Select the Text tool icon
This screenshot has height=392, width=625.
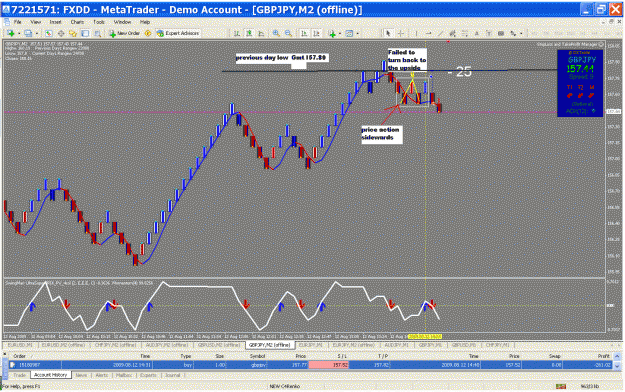[x=476, y=33]
